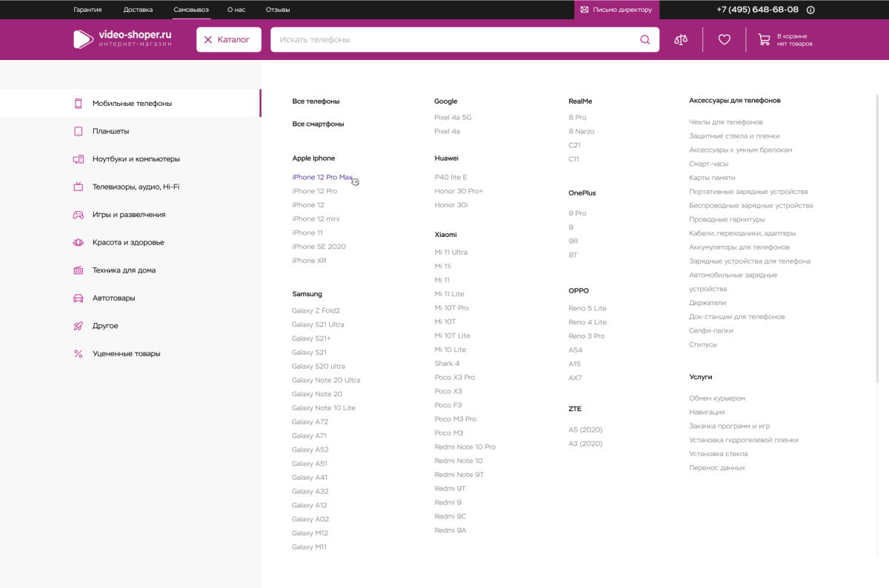Open the favorites heart icon
The width and height of the screenshot is (889, 588).
coord(725,40)
